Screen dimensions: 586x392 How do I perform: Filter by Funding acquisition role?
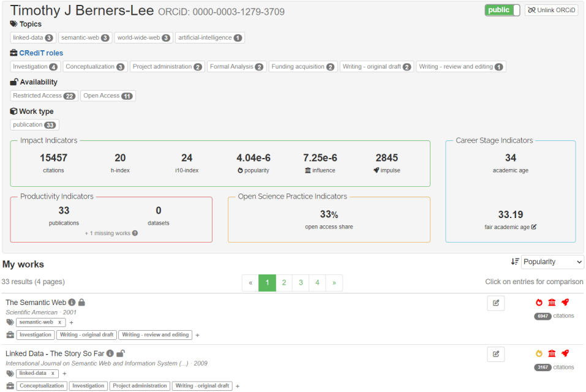(302, 67)
